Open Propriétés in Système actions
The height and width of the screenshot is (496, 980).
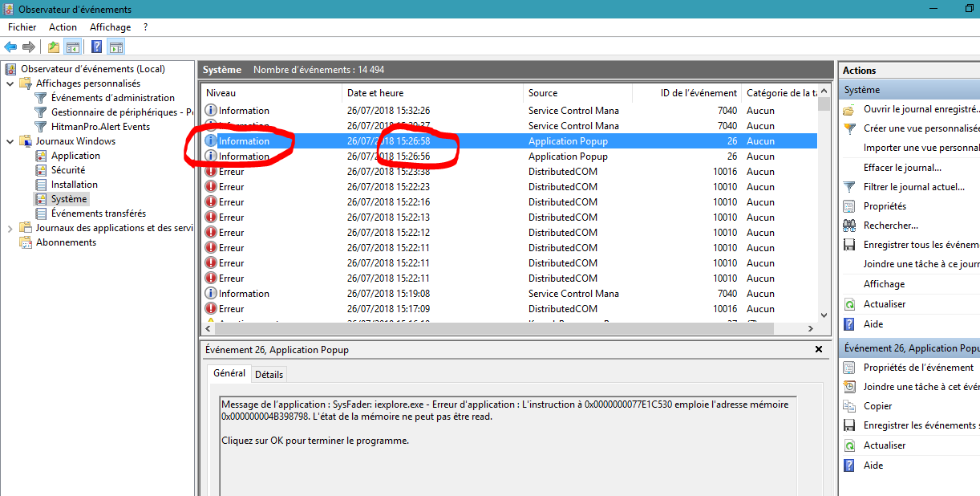[885, 206]
